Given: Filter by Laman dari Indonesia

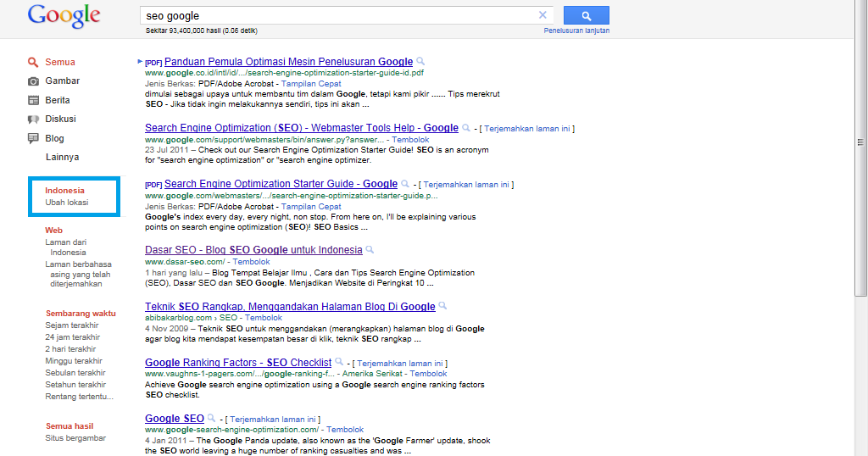Looking at the screenshot, I should click(x=66, y=247).
